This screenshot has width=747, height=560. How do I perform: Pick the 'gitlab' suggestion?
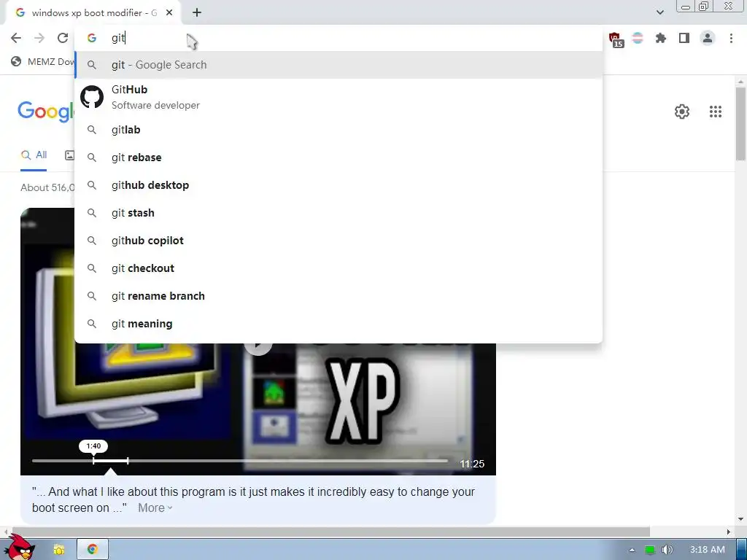point(338,130)
